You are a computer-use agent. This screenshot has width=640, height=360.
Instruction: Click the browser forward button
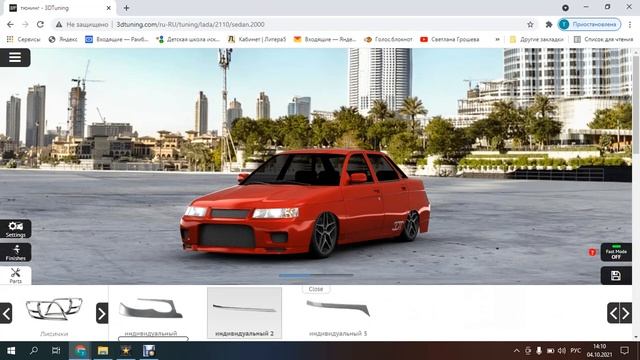pos(25,24)
